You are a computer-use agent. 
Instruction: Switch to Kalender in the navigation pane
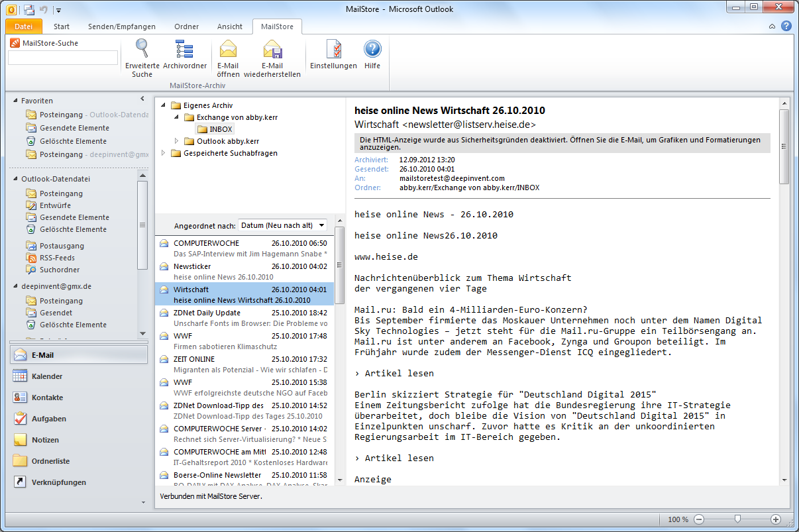coord(46,376)
